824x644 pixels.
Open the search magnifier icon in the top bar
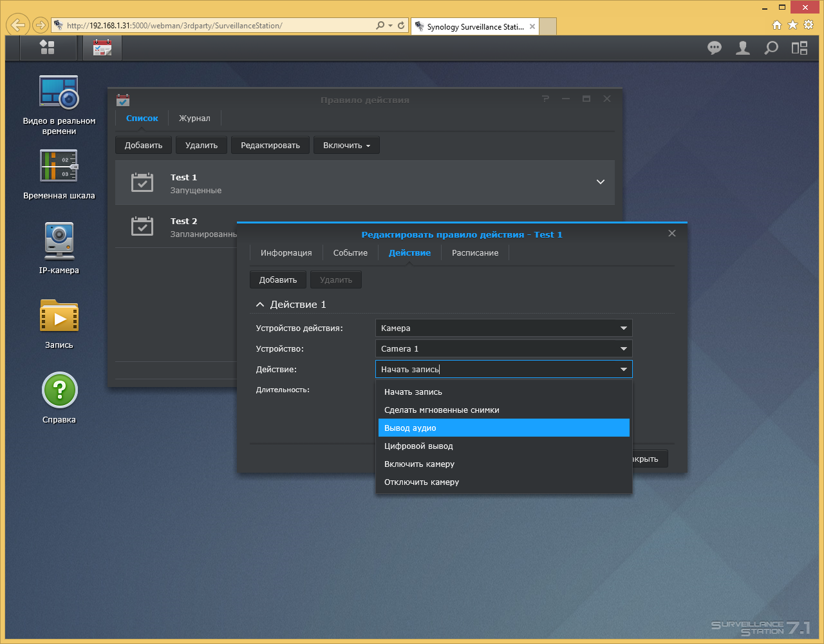(771, 48)
